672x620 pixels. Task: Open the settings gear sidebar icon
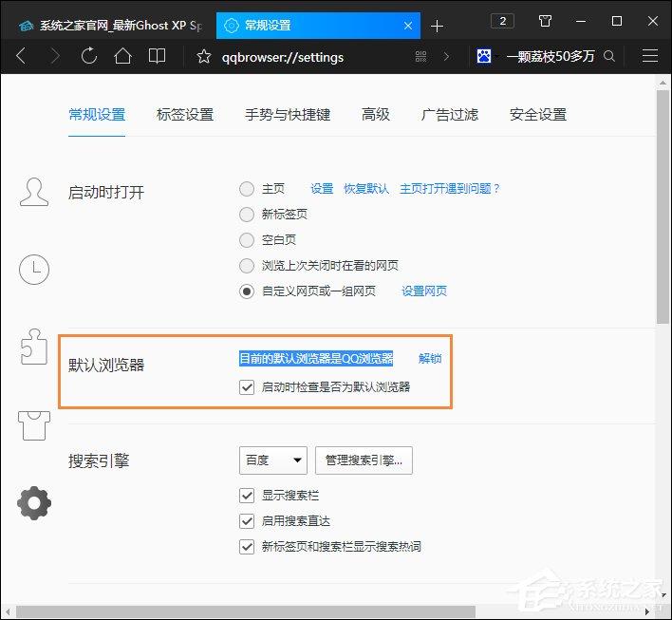[x=34, y=503]
